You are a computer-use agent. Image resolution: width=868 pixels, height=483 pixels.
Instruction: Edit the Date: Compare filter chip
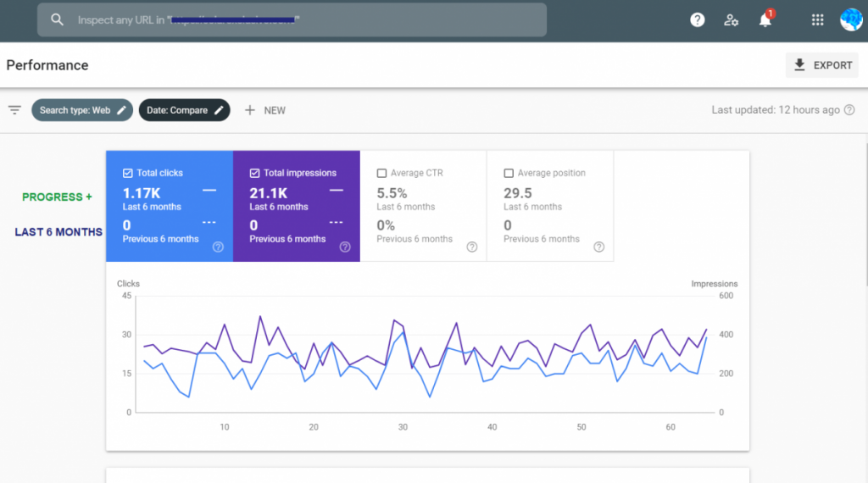point(184,110)
